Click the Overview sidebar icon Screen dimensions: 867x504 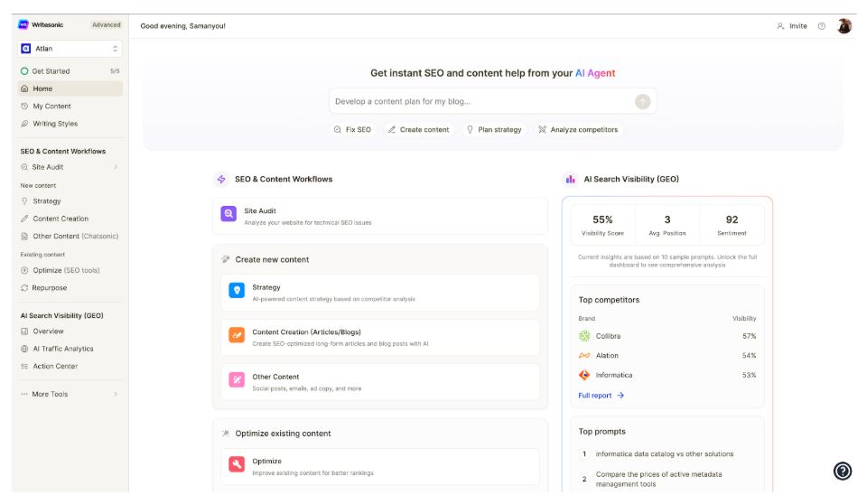[x=24, y=331]
